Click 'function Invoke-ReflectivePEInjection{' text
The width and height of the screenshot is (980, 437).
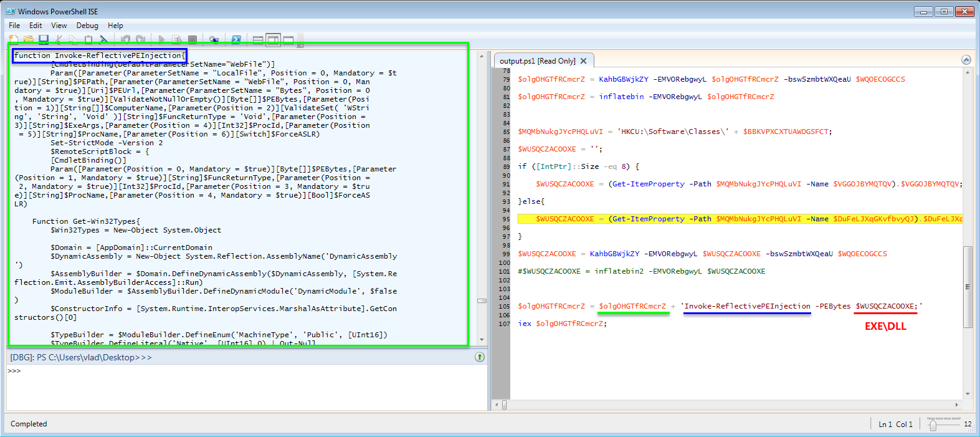coord(100,55)
